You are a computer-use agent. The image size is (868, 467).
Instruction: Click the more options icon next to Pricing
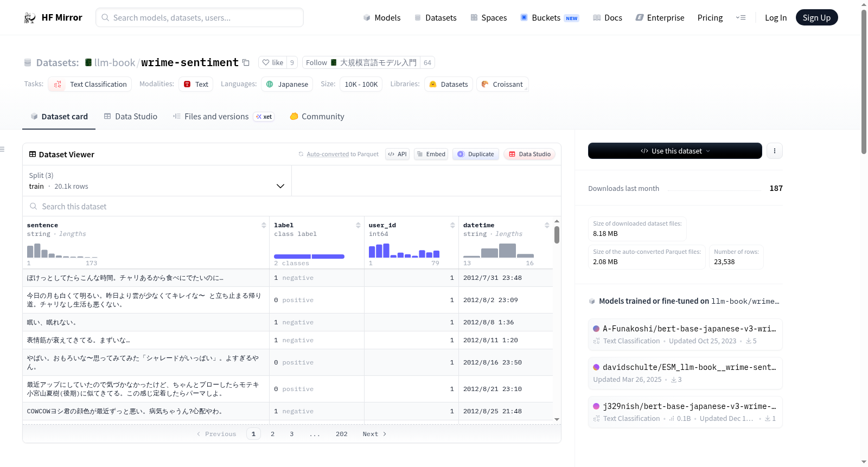[x=741, y=18]
